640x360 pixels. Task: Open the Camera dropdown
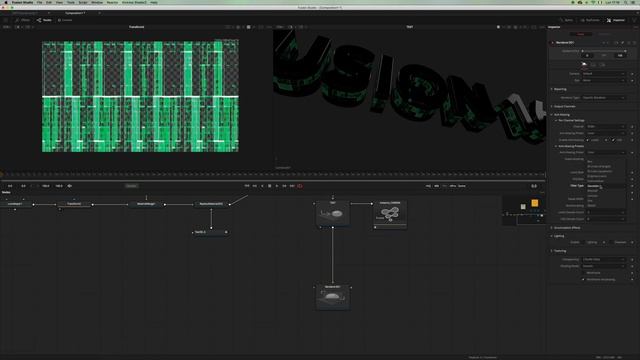[x=604, y=73]
